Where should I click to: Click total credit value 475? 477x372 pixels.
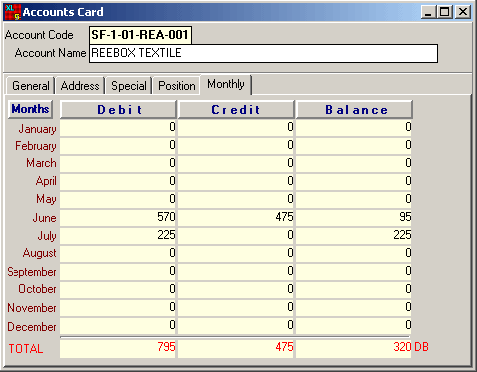click(x=236, y=348)
